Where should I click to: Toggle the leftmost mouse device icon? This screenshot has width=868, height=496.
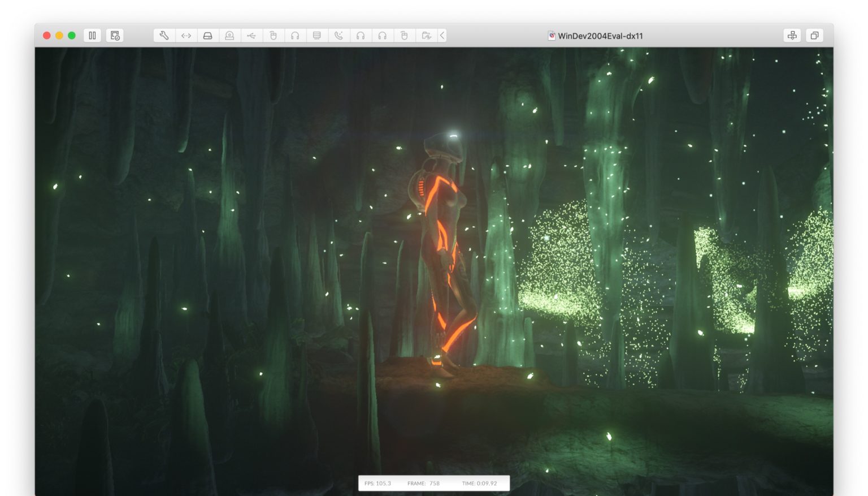pyautogui.click(x=273, y=36)
